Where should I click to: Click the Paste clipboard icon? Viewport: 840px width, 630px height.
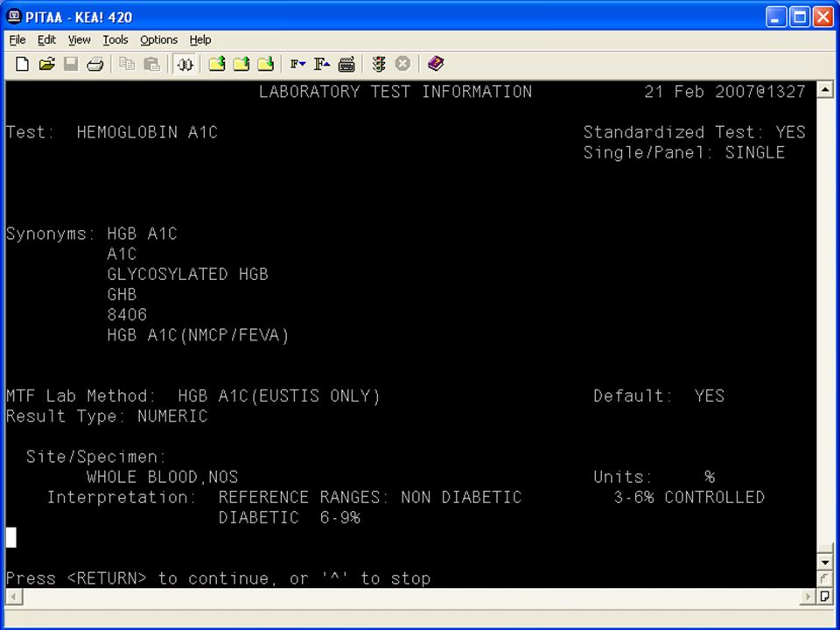tap(151, 64)
